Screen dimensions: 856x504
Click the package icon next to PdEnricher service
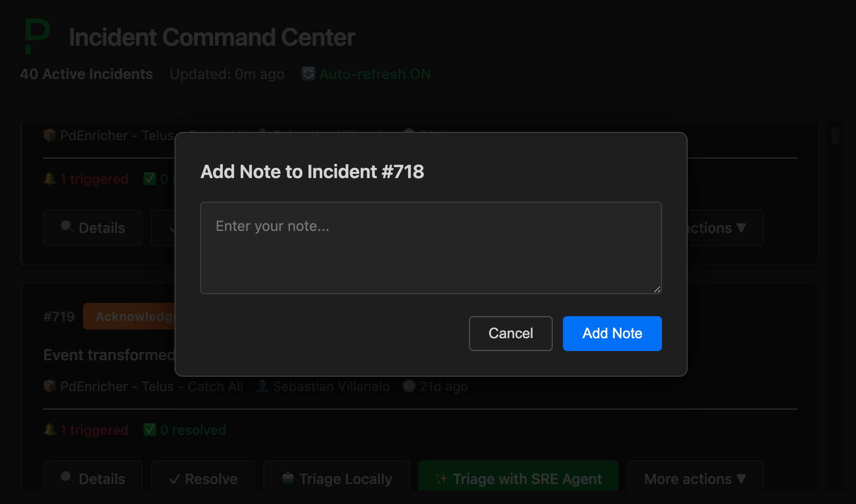(x=49, y=386)
